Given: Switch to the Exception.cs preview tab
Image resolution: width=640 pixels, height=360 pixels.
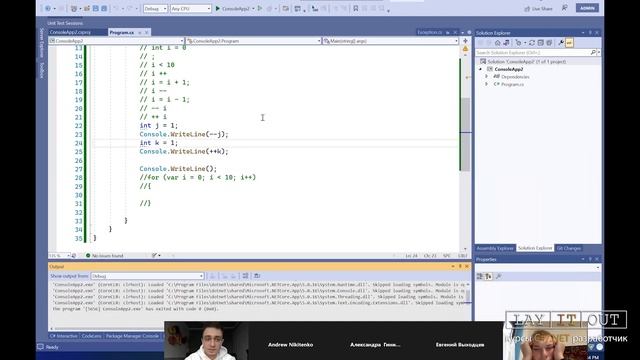Looking at the screenshot, I should pos(429,32).
